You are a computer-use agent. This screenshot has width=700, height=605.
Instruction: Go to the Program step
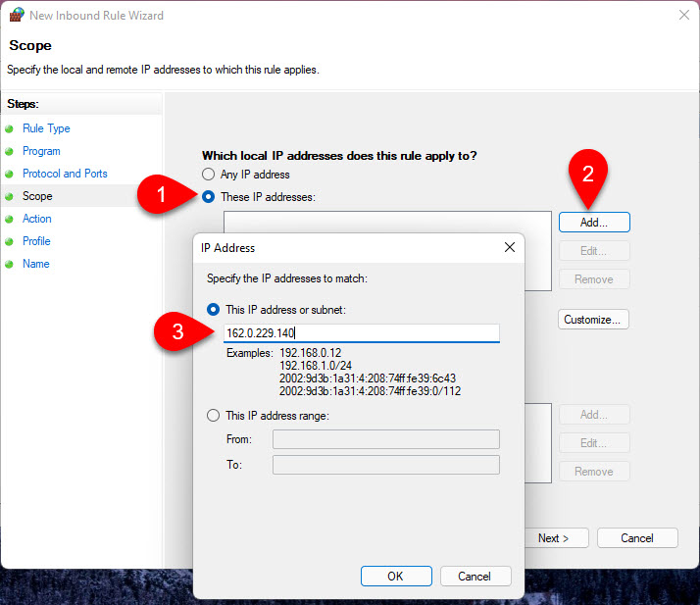(x=41, y=151)
